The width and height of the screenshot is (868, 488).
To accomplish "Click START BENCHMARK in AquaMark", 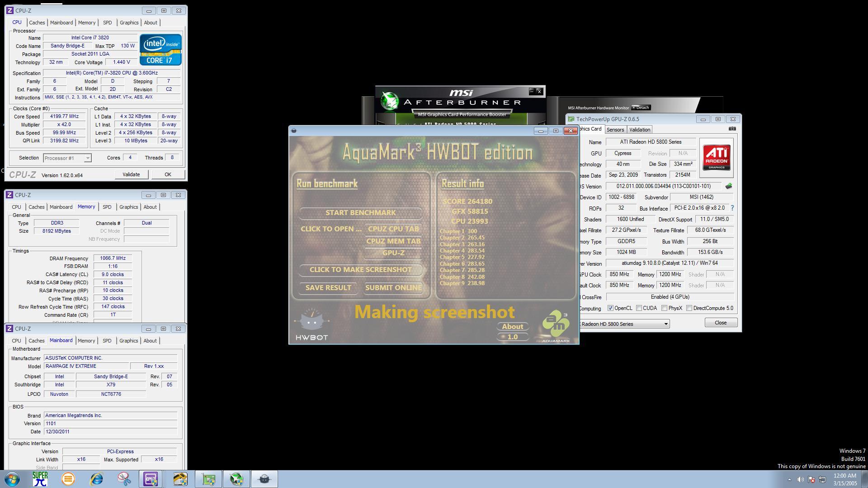I will coord(360,212).
